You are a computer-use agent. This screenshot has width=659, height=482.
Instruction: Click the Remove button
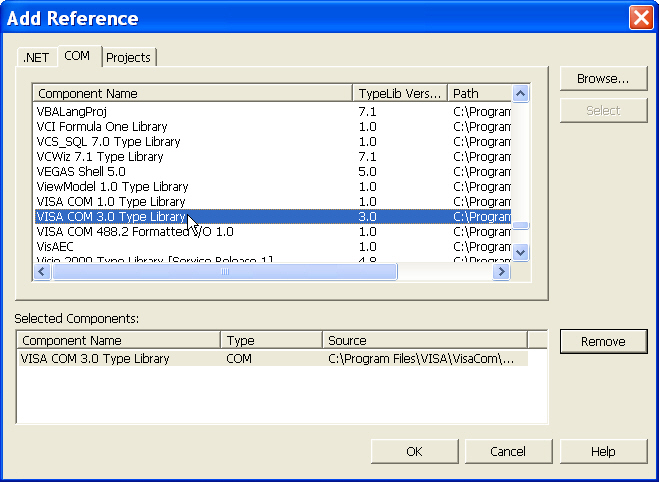pos(603,341)
